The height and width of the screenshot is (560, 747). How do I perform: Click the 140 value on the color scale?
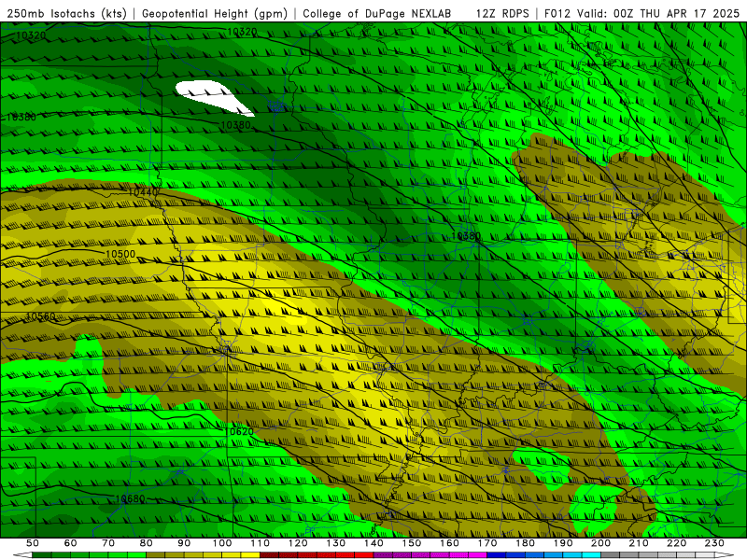coord(373,543)
